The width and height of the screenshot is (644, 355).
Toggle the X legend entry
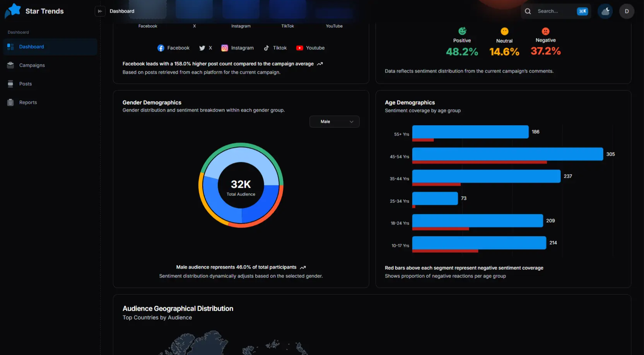205,48
